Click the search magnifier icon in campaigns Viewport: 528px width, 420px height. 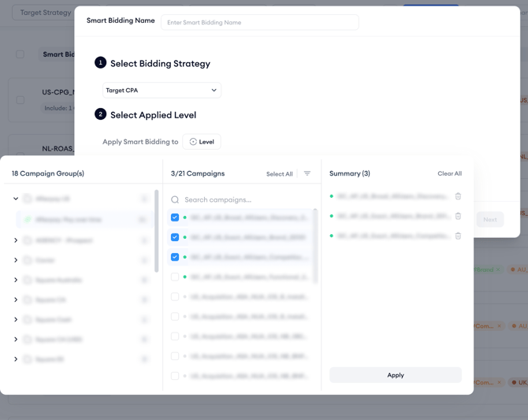point(176,200)
